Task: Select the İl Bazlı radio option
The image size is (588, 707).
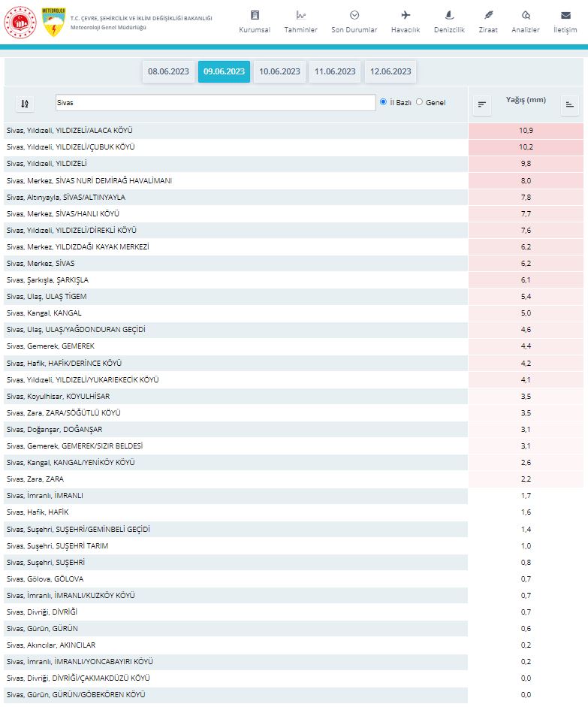Action: coord(384,102)
